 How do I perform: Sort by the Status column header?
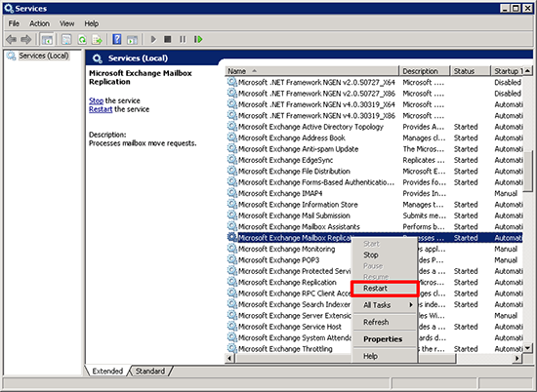click(x=471, y=71)
